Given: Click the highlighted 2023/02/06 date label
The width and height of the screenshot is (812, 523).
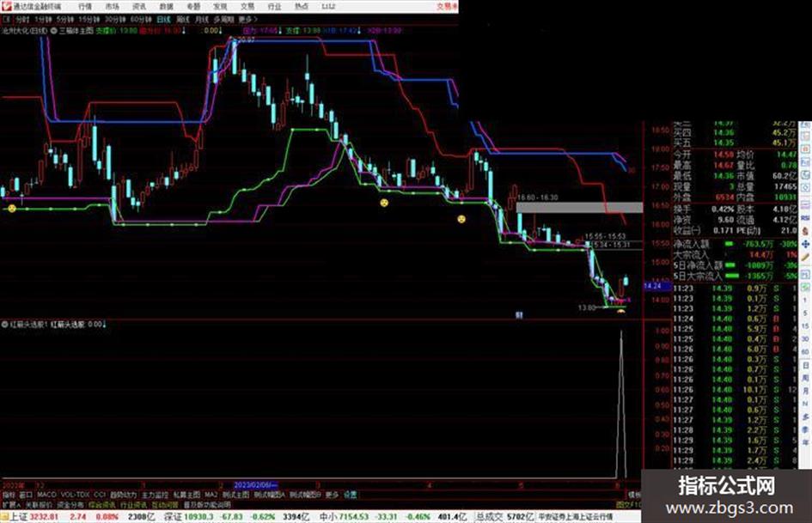Looking at the screenshot, I should [256, 485].
